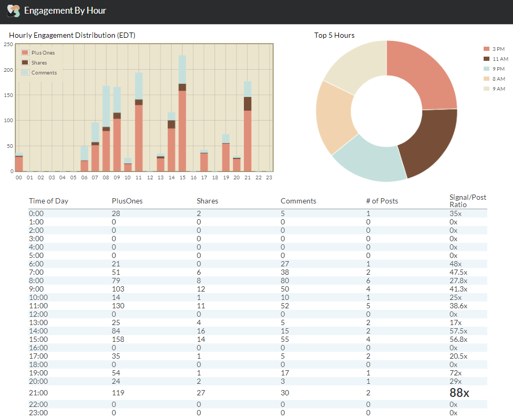This screenshot has height=420, width=513.
Task: Sort by the PlusOnes column header
Action: 127,201
